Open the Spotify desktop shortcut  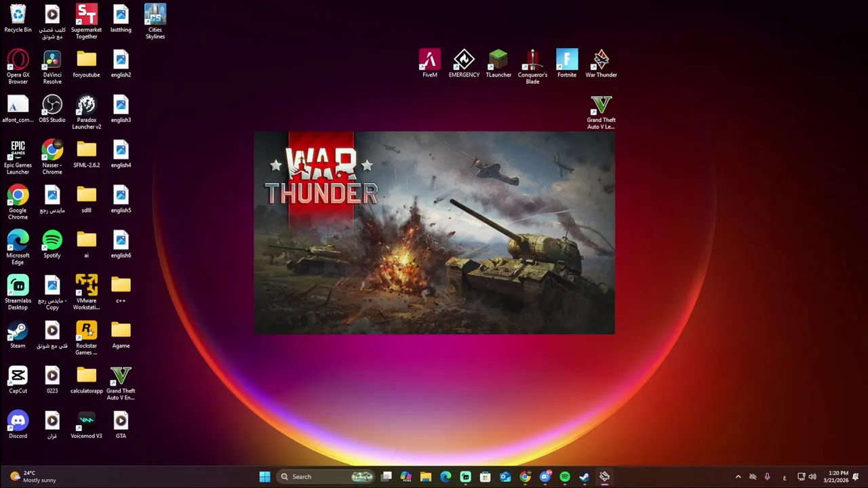52,245
